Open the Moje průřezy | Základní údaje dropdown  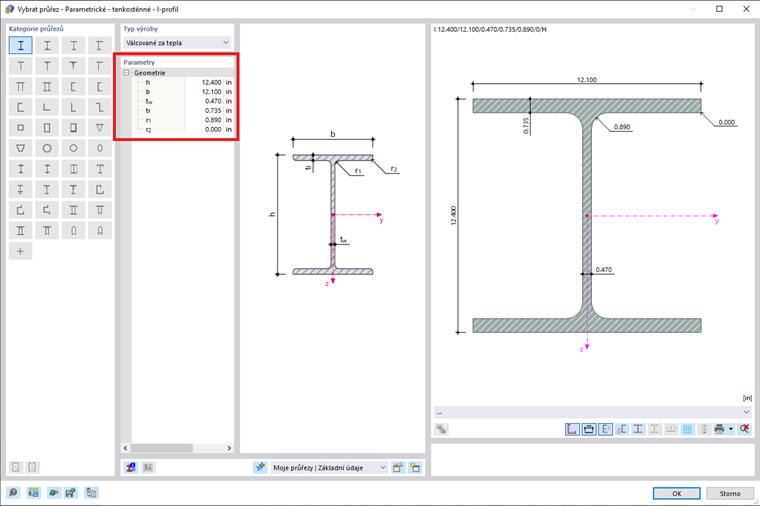click(329, 468)
